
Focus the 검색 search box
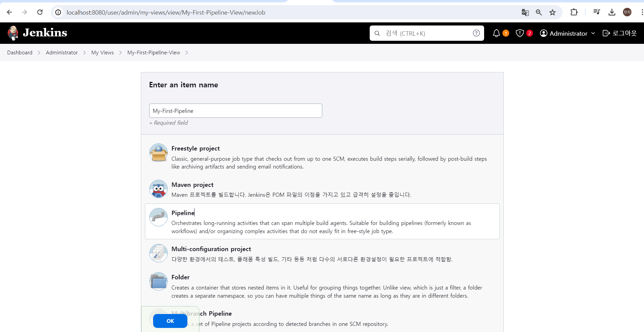click(427, 33)
